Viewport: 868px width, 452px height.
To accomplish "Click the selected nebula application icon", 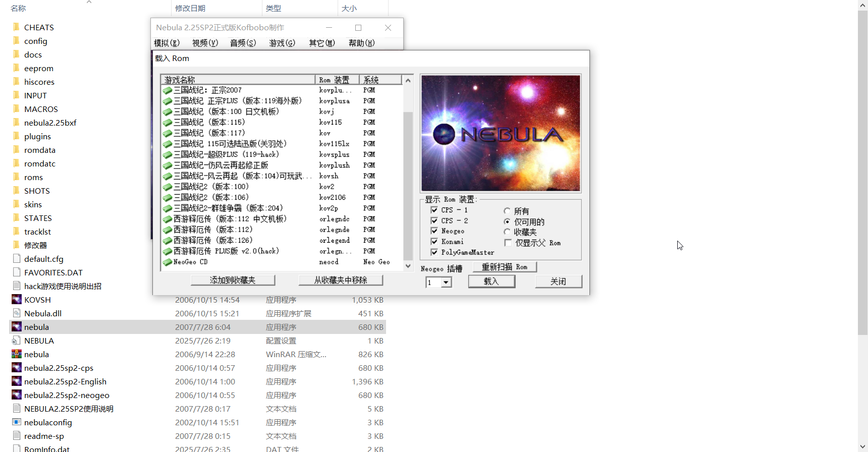I will coord(17,327).
